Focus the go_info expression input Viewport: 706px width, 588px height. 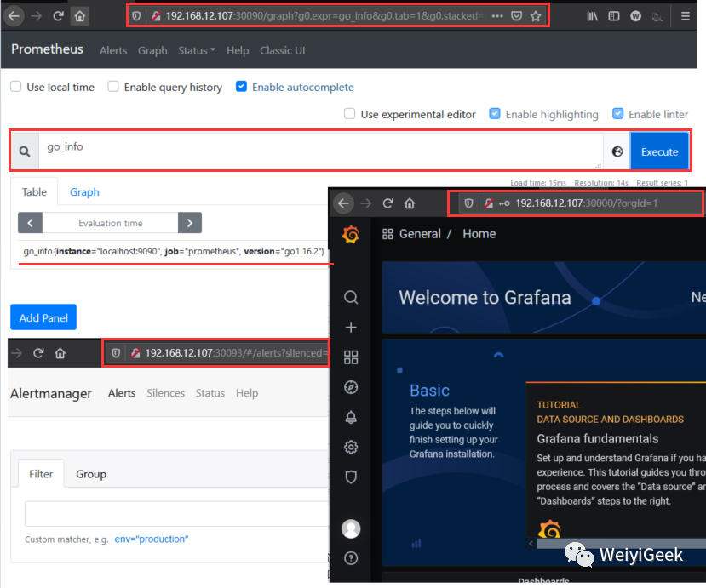click(320, 151)
